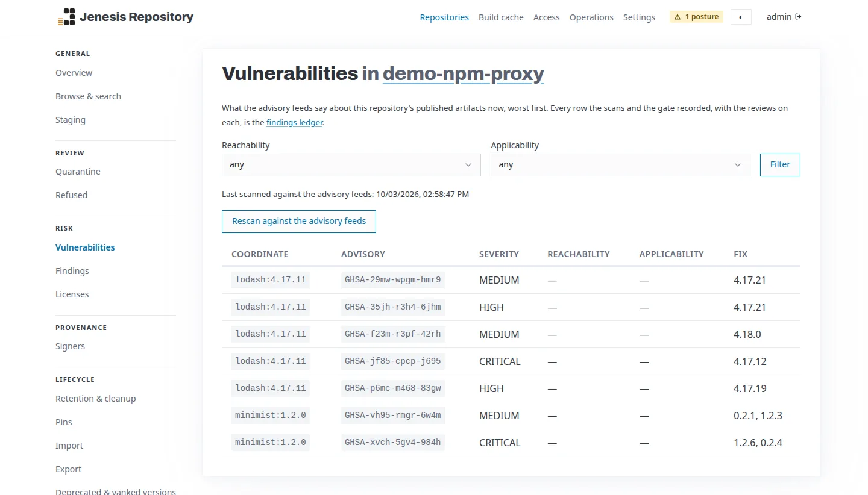Click advisory GHSA-29mw-wpgm-hmr9
Screen dimensions: 868x495
point(393,280)
